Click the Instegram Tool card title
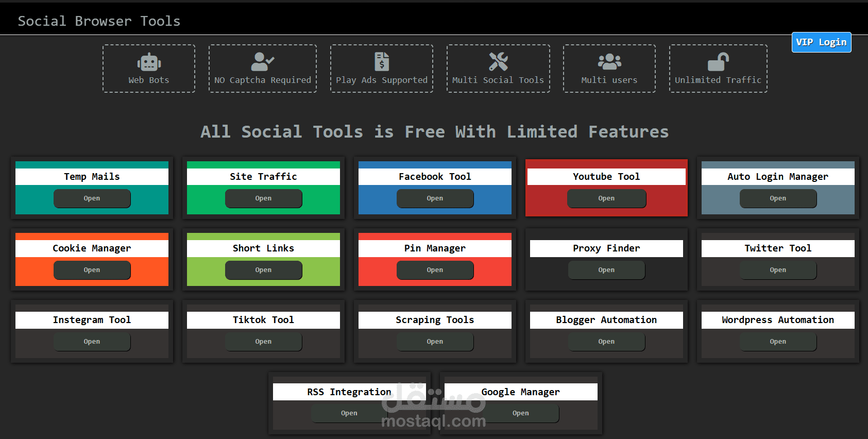The height and width of the screenshot is (439, 868). point(92,320)
